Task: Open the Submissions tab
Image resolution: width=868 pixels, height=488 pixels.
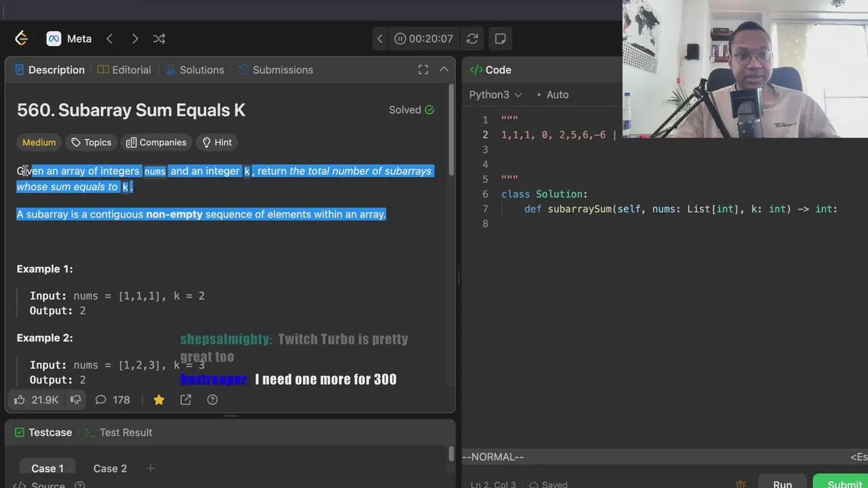Action: click(x=275, y=70)
